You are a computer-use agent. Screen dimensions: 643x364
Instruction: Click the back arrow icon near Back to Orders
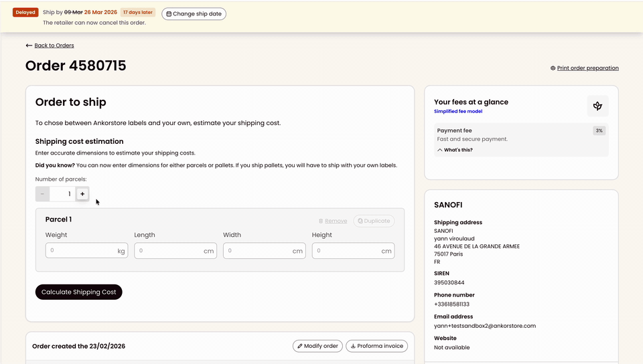[x=29, y=45]
